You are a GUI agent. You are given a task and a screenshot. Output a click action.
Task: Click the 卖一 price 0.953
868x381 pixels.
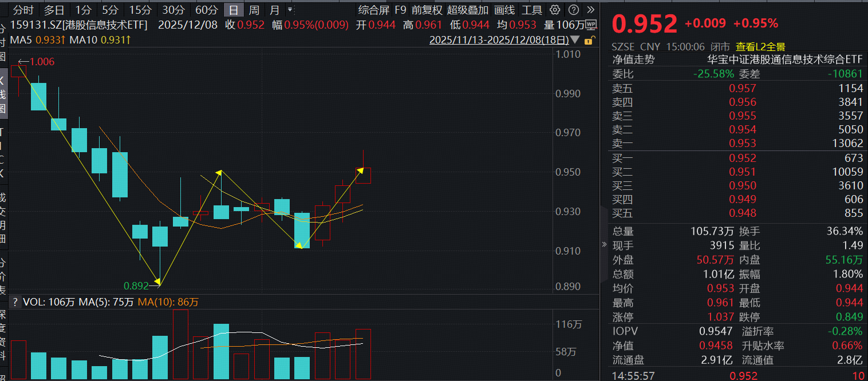pos(742,144)
